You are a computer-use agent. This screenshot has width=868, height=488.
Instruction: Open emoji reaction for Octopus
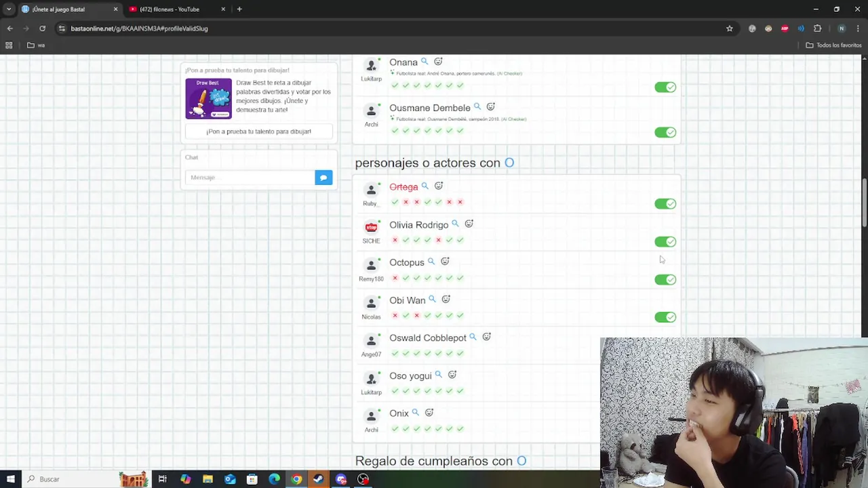tap(445, 262)
